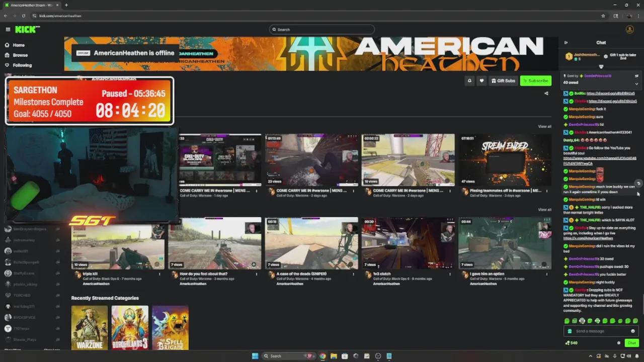Open options menu for 'triple kill' clip

click(160, 274)
